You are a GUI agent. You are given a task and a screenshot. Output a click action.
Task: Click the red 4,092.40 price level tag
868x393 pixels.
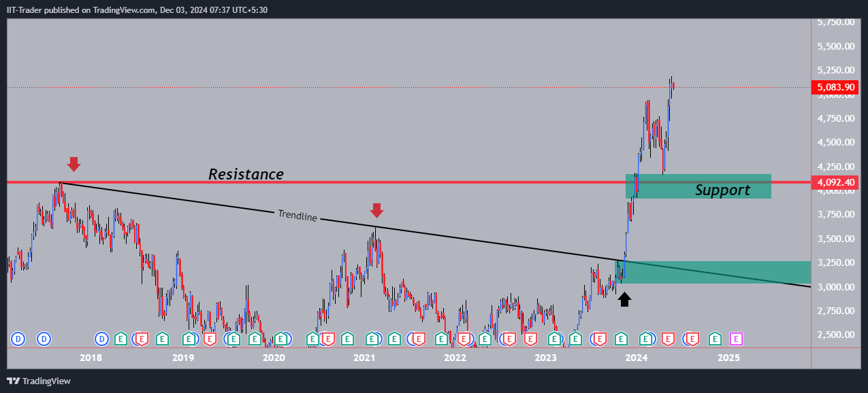click(834, 182)
